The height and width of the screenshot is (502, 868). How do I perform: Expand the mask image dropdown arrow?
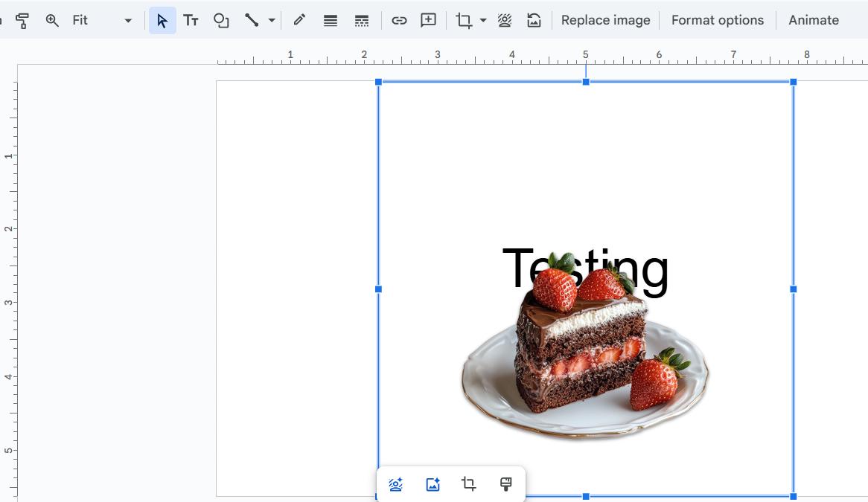pos(482,21)
